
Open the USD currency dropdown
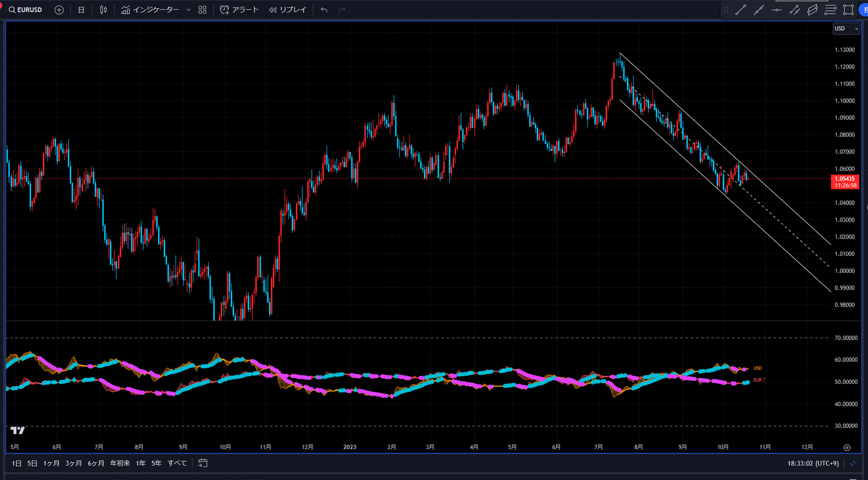(x=846, y=28)
